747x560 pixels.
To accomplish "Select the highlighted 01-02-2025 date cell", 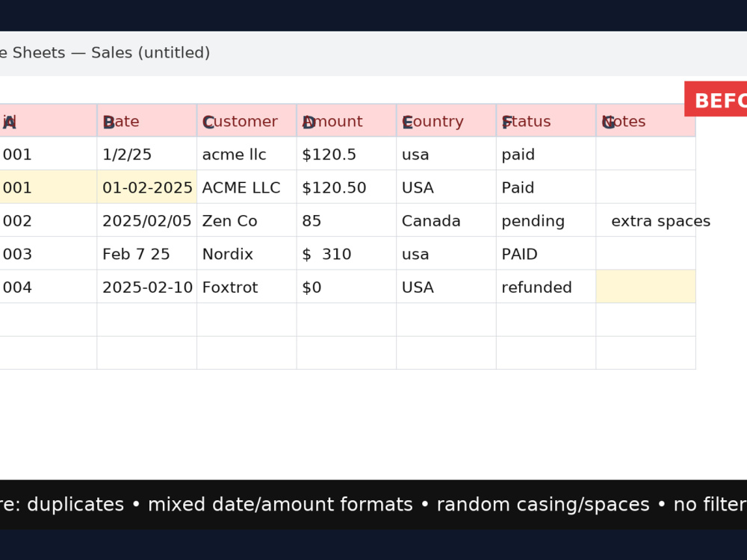I will pyautogui.click(x=146, y=187).
